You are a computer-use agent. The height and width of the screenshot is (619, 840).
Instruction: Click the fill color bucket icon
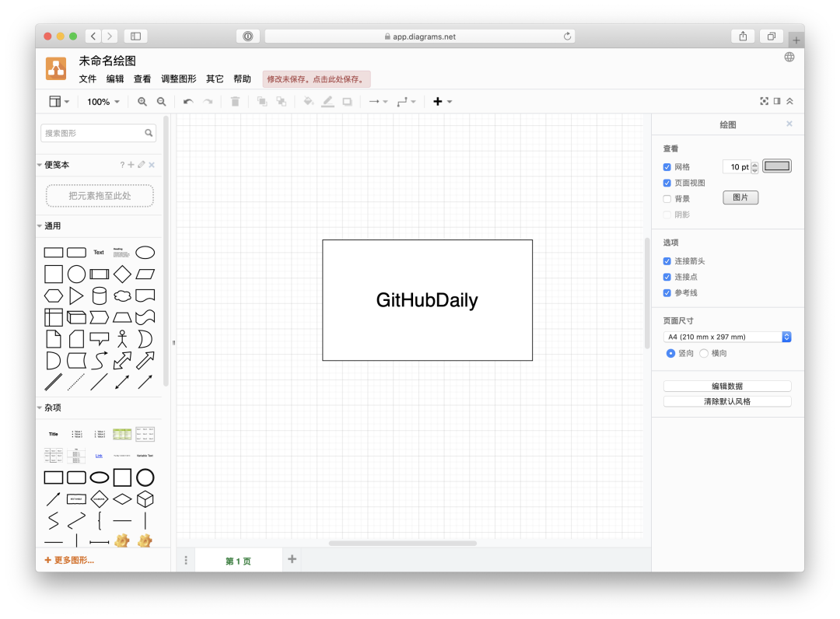(x=309, y=102)
